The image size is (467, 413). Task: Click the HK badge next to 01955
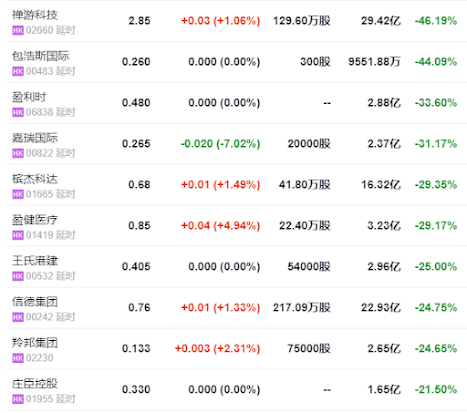18,399
